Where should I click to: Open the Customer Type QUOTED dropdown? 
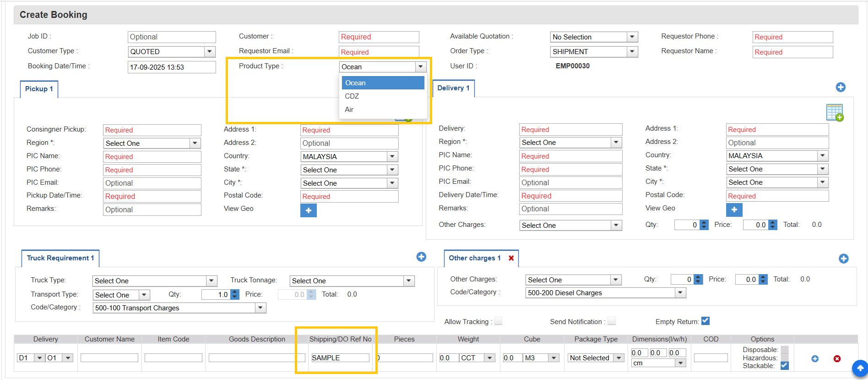tap(172, 52)
